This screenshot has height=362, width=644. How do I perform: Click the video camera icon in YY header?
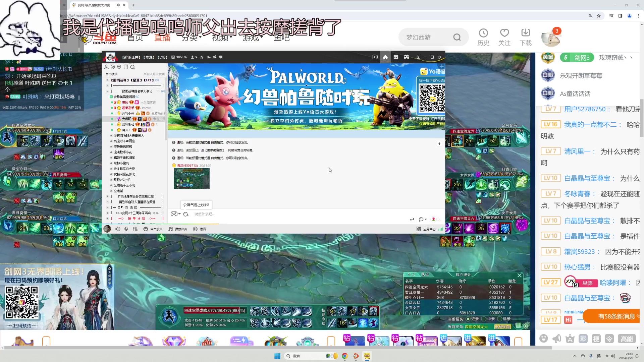(375, 57)
